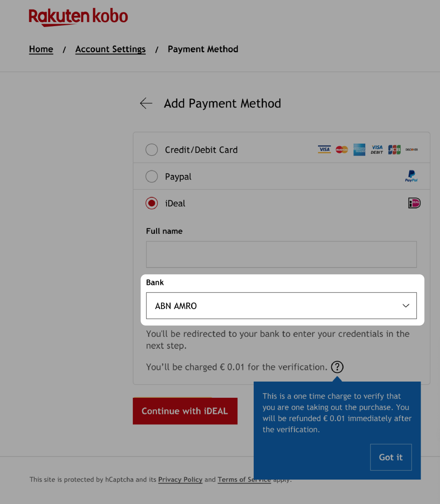
Task: Click the Visa card icon
Action: point(324,149)
